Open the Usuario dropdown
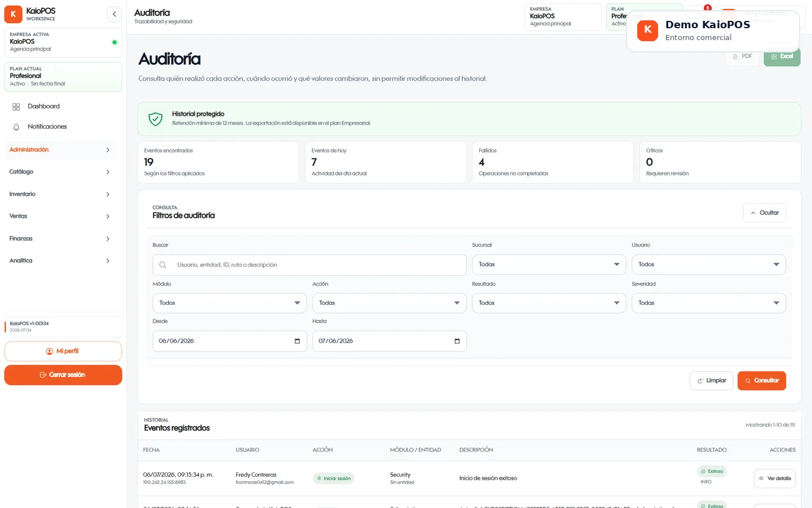The height and width of the screenshot is (508, 812). pyautogui.click(x=709, y=265)
